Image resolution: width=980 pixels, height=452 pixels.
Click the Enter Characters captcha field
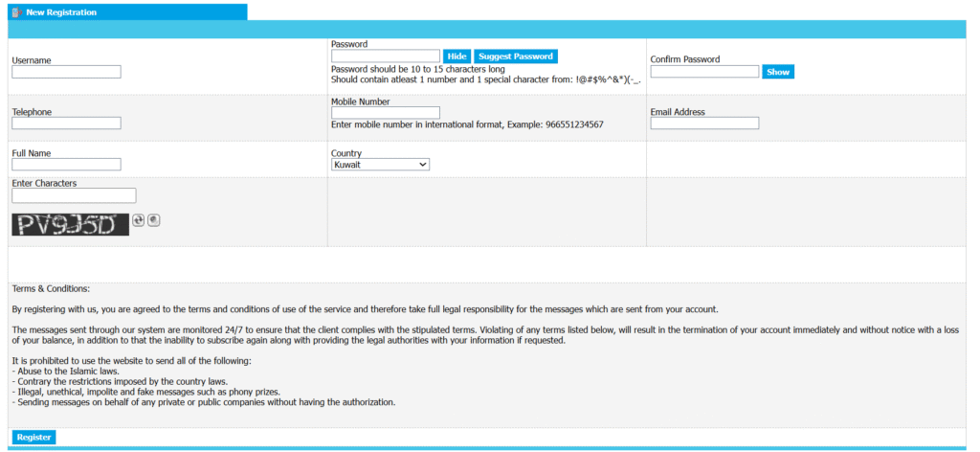(x=74, y=195)
